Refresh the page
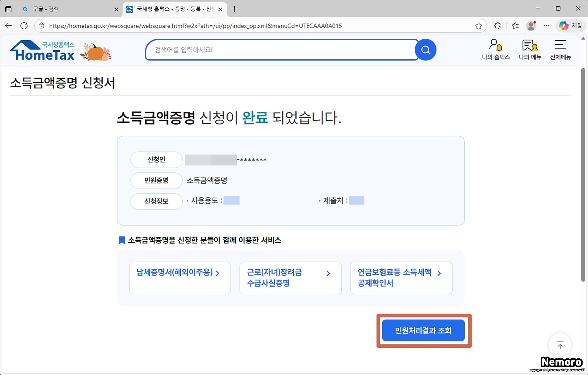Screen dimensions: 588x375 pyautogui.click(x=24, y=26)
